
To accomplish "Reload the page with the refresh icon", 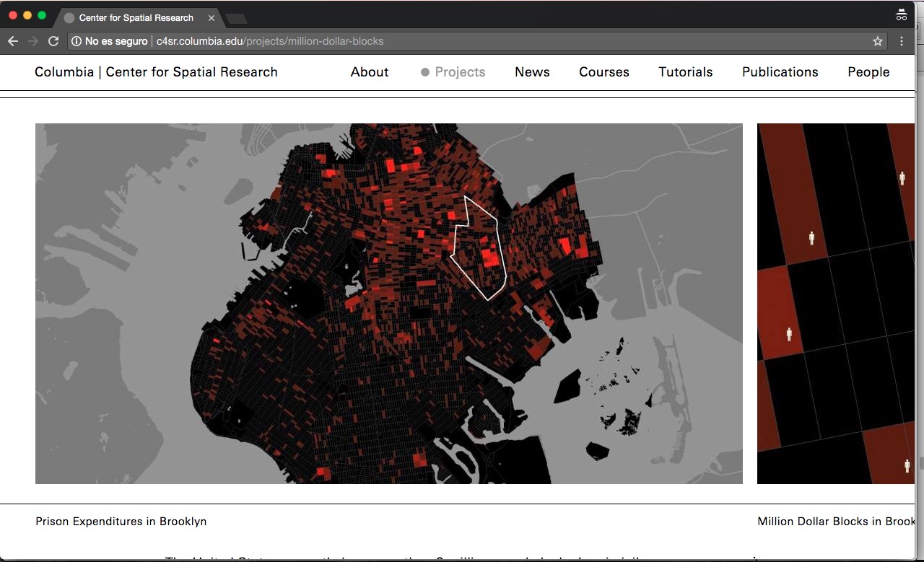I will click(53, 41).
